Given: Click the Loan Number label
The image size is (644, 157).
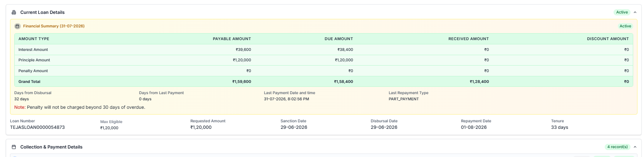Looking at the screenshot, I should pyautogui.click(x=22, y=121).
